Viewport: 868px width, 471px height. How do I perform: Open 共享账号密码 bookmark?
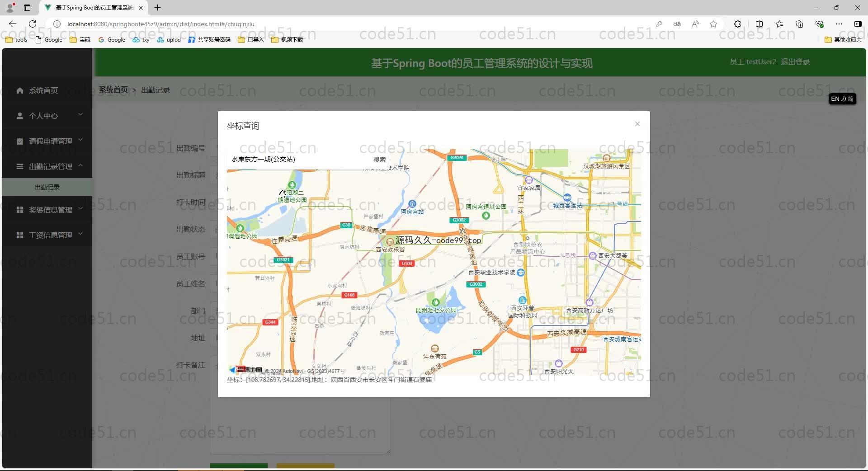point(209,40)
